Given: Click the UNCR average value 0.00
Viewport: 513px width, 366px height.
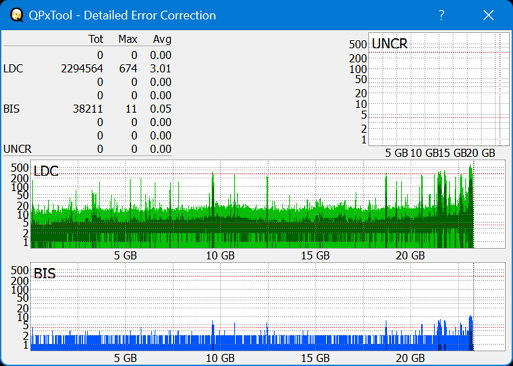Looking at the screenshot, I should (160, 149).
